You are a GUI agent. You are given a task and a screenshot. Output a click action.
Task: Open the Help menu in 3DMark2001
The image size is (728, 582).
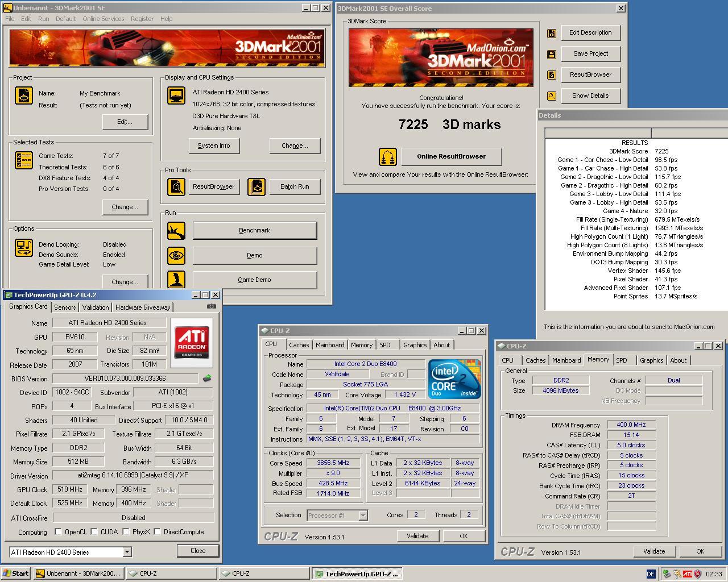click(x=166, y=19)
